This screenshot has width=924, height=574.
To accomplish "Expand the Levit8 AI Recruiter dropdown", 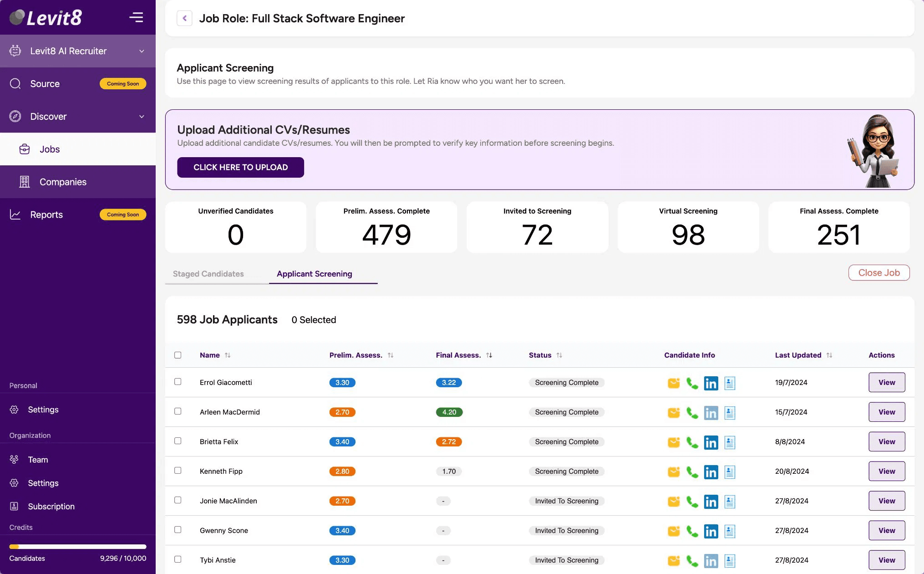I will coord(142,51).
